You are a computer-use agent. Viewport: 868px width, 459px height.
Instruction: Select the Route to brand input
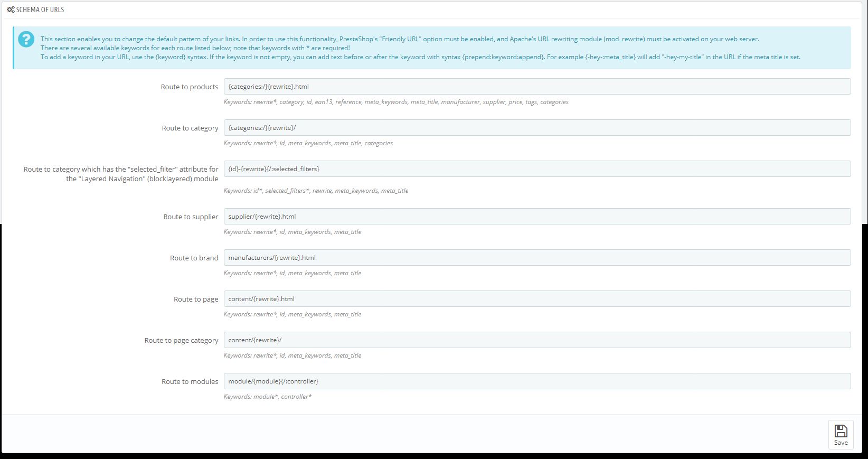pyautogui.click(x=537, y=258)
